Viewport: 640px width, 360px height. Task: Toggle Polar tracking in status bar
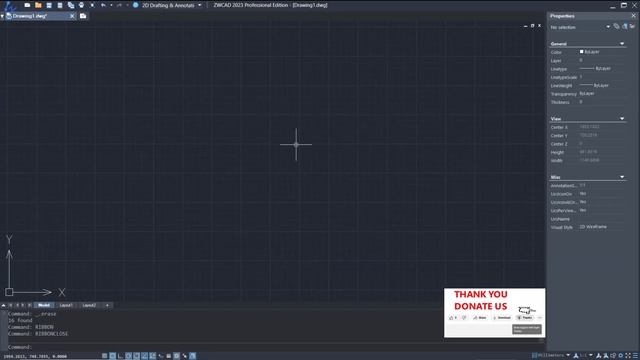(x=129, y=356)
